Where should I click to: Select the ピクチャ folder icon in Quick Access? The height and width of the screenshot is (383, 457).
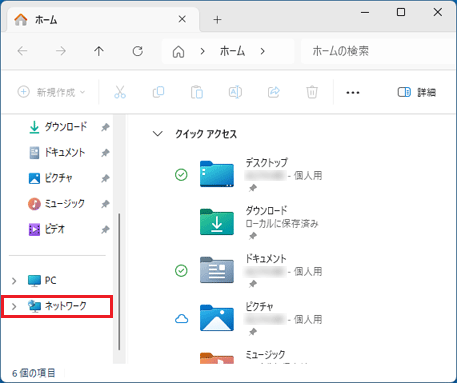tap(217, 318)
